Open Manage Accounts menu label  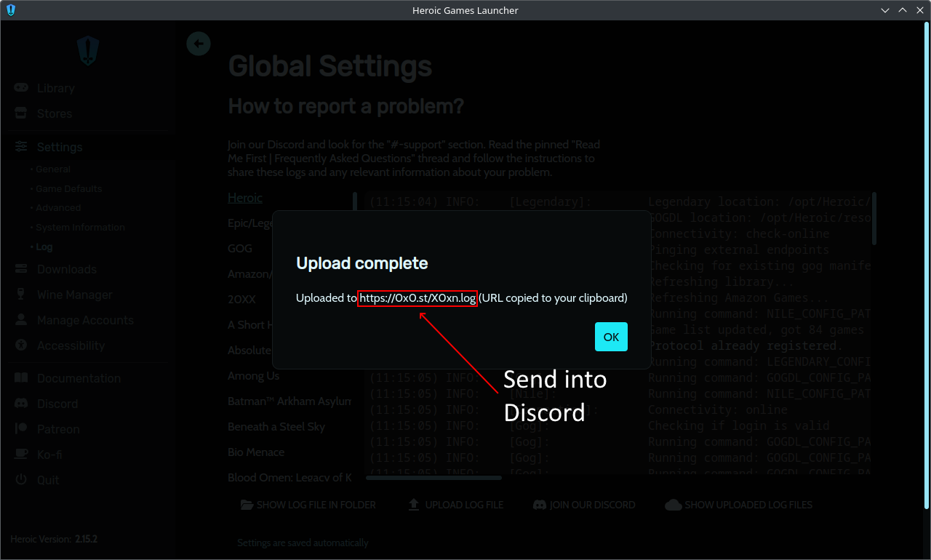[x=85, y=320]
